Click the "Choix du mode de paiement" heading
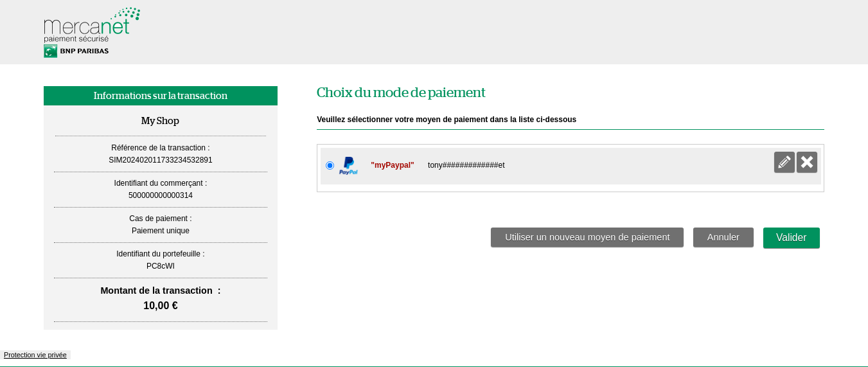This screenshot has height=367, width=868. [401, 93]
